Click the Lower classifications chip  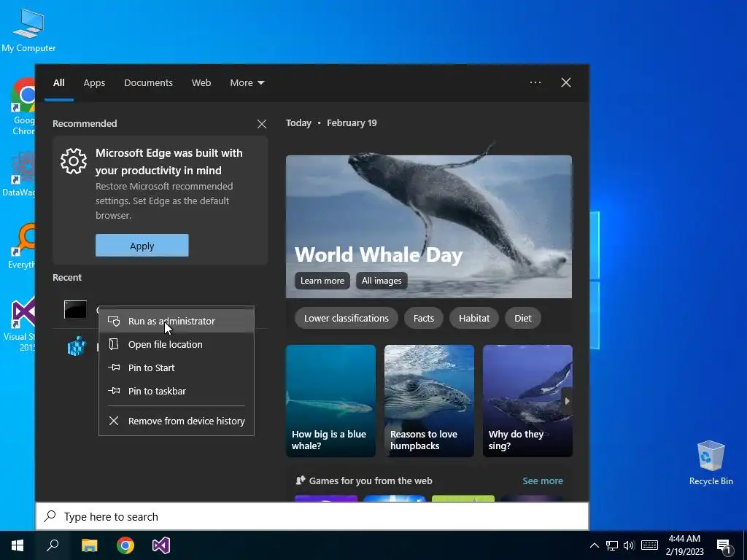[x=347, y=318]
